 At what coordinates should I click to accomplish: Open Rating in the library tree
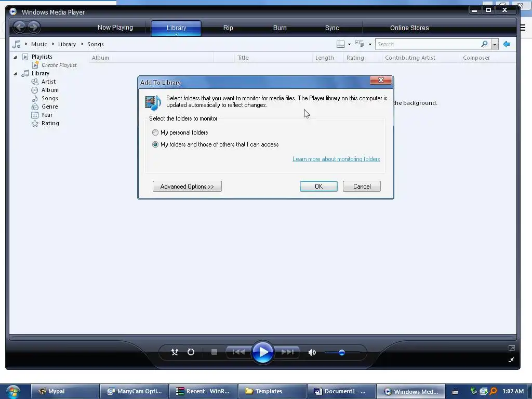(50, 123)
